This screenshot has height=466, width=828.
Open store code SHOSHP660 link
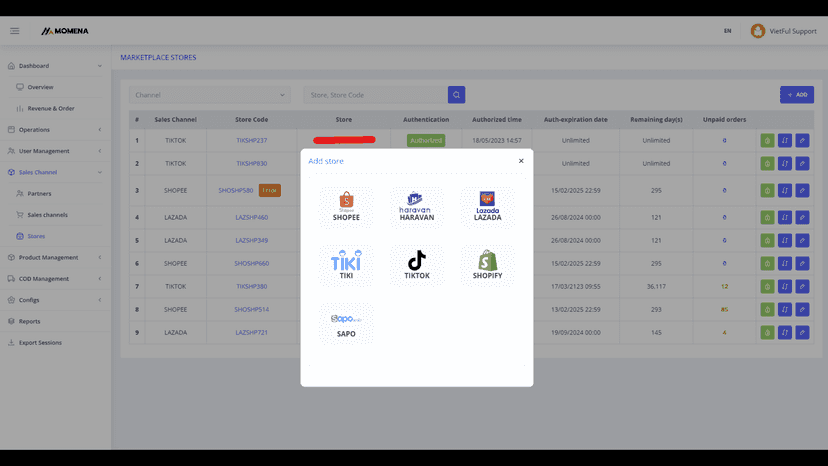click(x=251, y=263)
